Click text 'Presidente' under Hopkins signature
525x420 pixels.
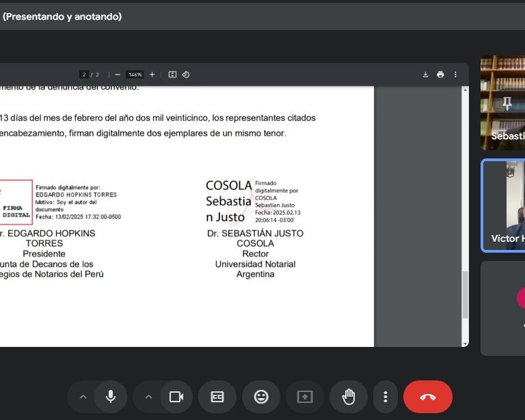[44, 254]
